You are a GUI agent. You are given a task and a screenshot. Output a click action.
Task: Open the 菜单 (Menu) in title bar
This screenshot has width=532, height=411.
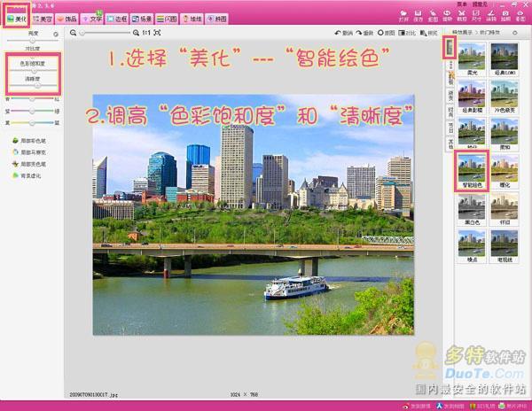pyautogui.click(x=462, y=4)
